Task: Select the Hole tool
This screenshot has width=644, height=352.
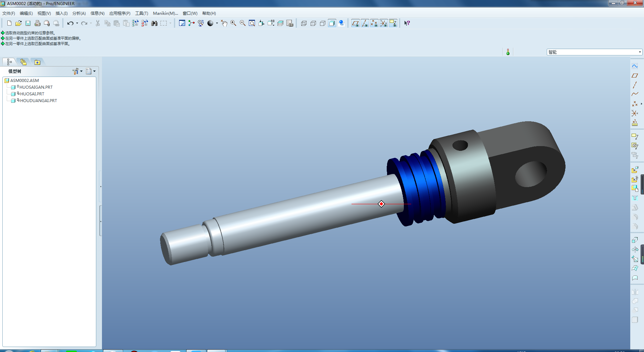Action: point(635,198)
